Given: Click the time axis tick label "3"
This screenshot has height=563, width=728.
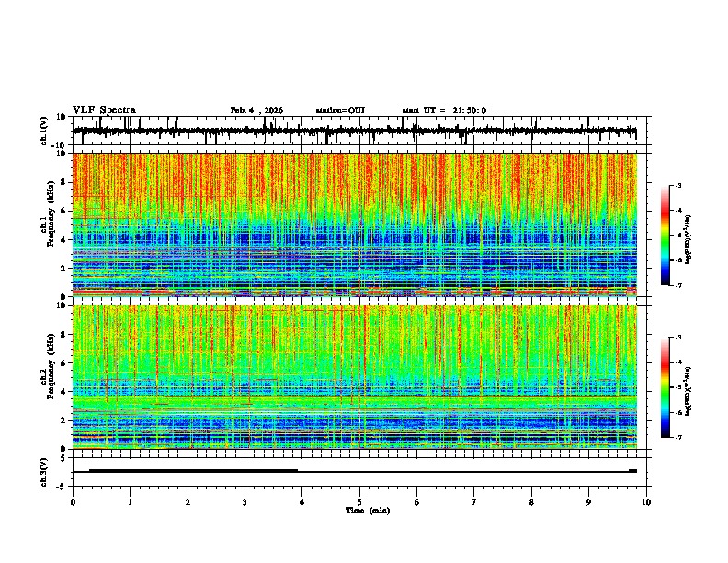Looking at the screenshot, I should 245,502.
